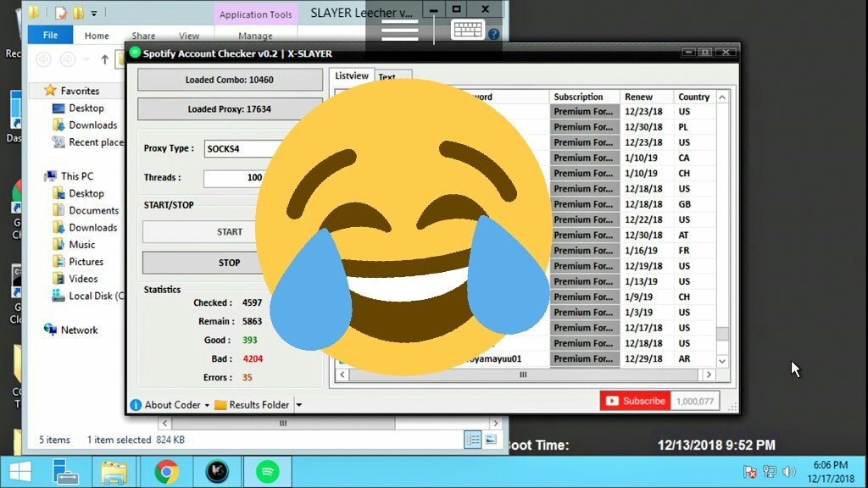Click the Spotify checker green title icon
This screenshot has width=868, height=488.
click(135, 53)
